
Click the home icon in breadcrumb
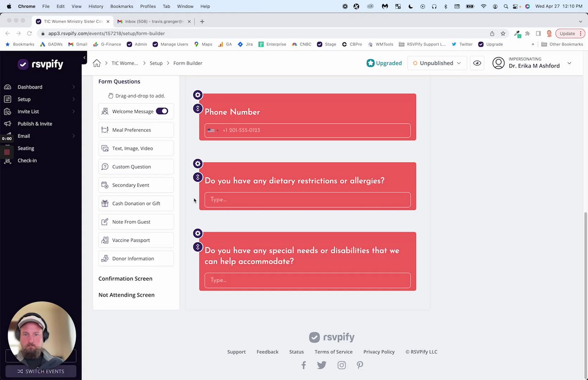(x=96, y=63)
